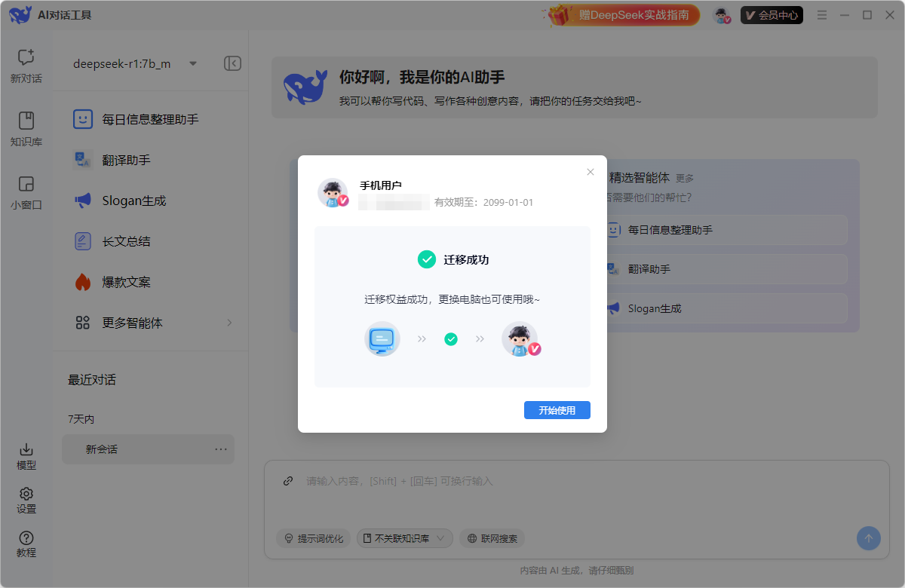Open the 模型 download section
905x588 pixels.
26,456
